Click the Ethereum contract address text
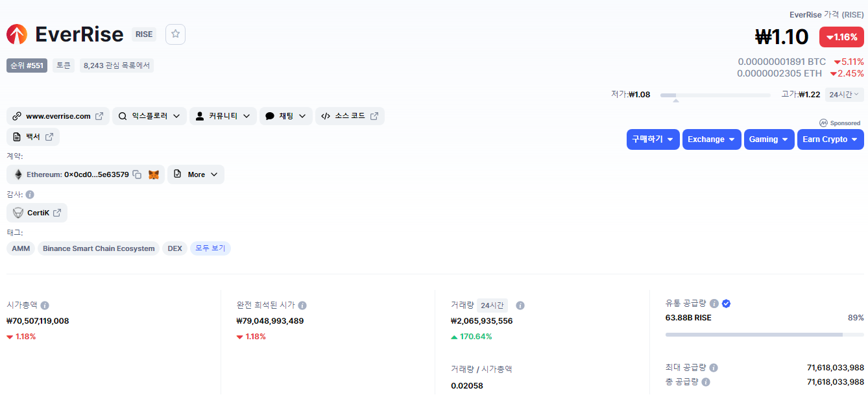 pyautogui.click(x=97, y=174)
